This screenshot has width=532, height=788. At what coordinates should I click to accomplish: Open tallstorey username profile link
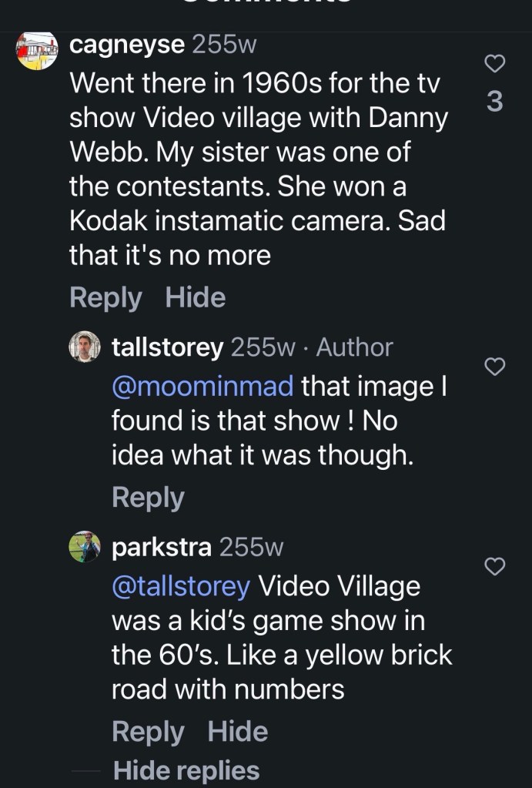click(x=168, y=347)
